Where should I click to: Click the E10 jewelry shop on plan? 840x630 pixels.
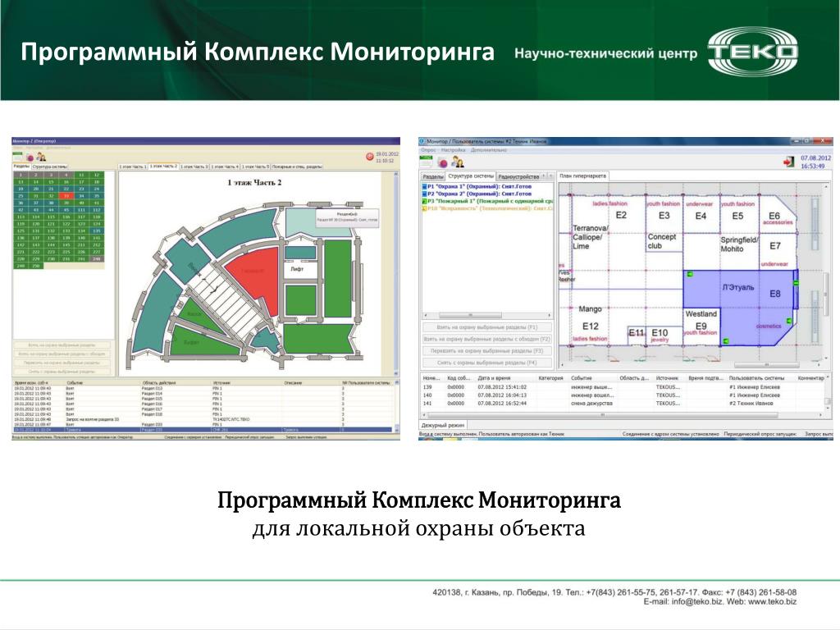[663, 335]
